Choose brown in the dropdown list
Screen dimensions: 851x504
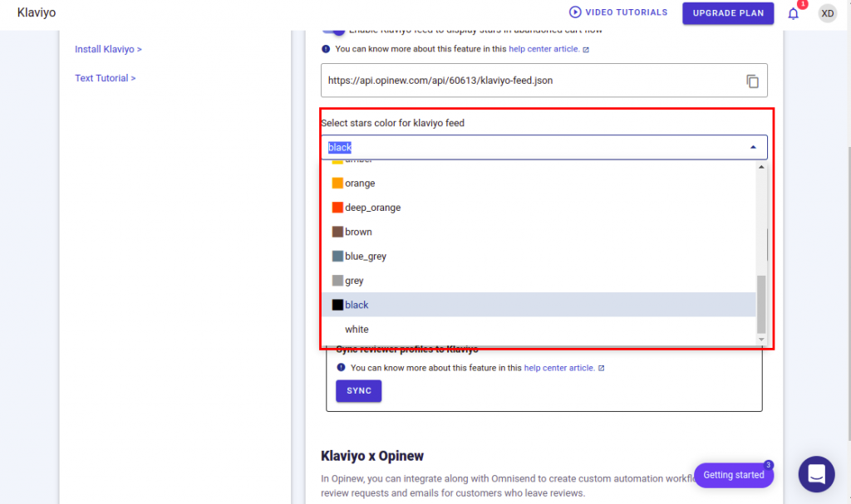[539, 232]
